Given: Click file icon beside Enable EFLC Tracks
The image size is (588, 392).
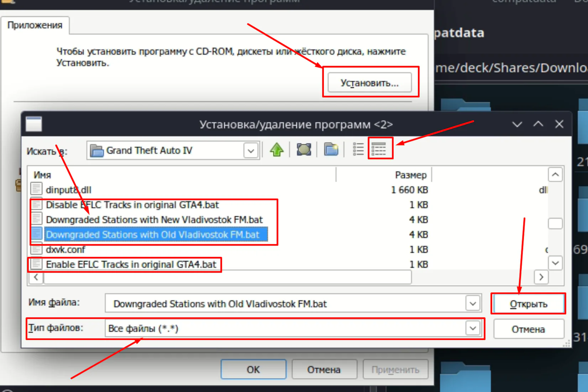Looking at the screenshot, I should 36,264.
